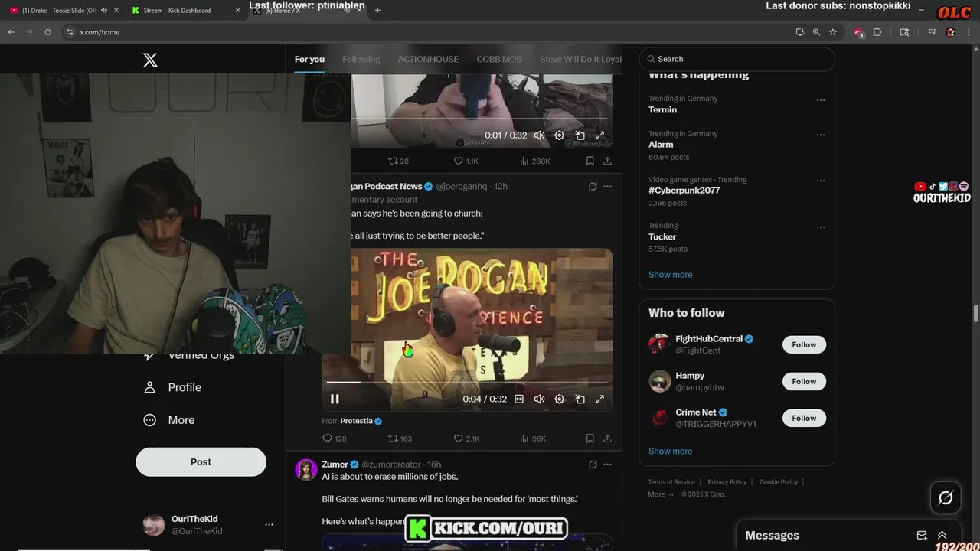Image resolution: width=980 pixels, height=551 pixels.
Task: Go back in browser
Action: (x=11, y=32)
